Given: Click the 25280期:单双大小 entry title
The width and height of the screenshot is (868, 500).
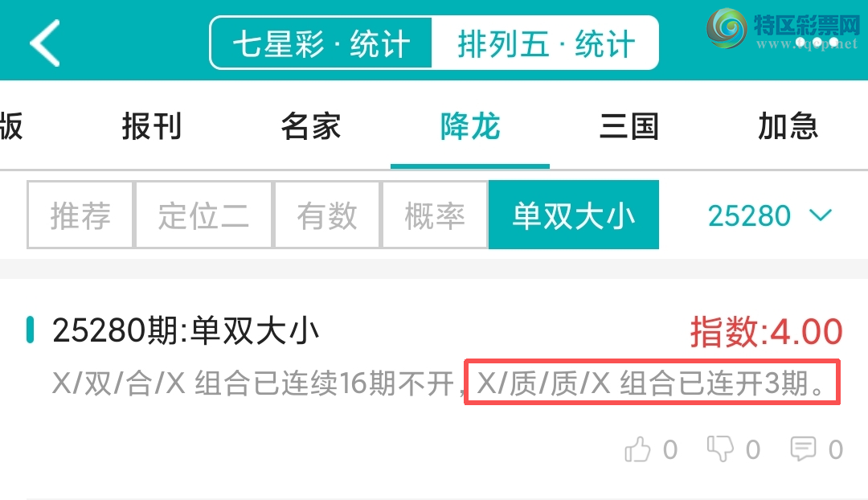Looking at the screenshot, I should 186,330.
